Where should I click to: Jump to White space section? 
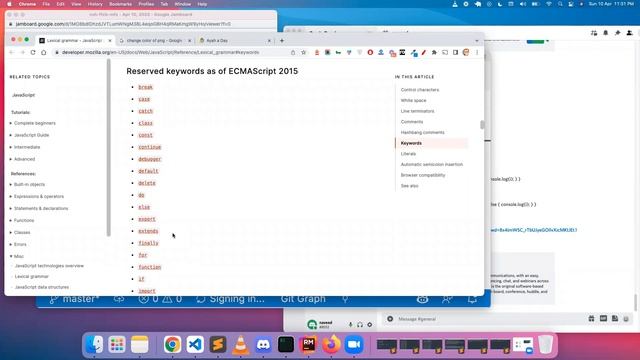[x=413, y=100]
